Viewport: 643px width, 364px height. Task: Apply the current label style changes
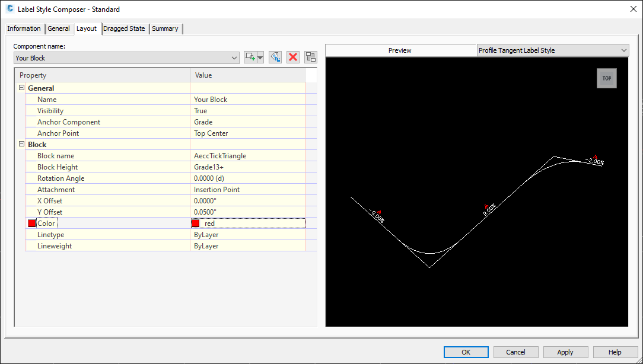tap(565, 352)
